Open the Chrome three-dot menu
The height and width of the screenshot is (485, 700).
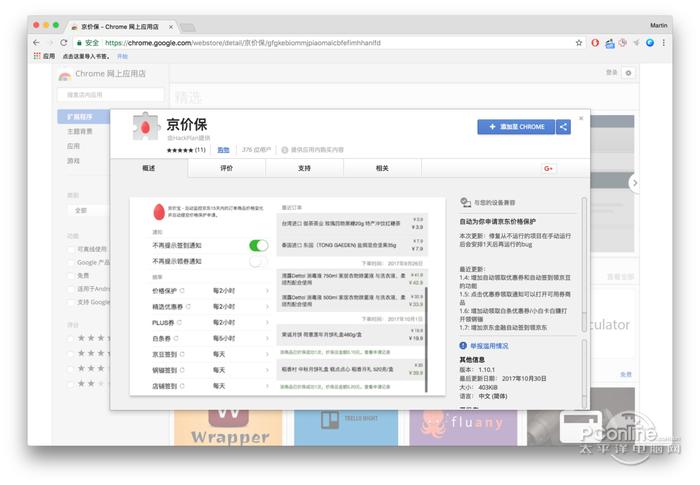[x=664, y=42]
